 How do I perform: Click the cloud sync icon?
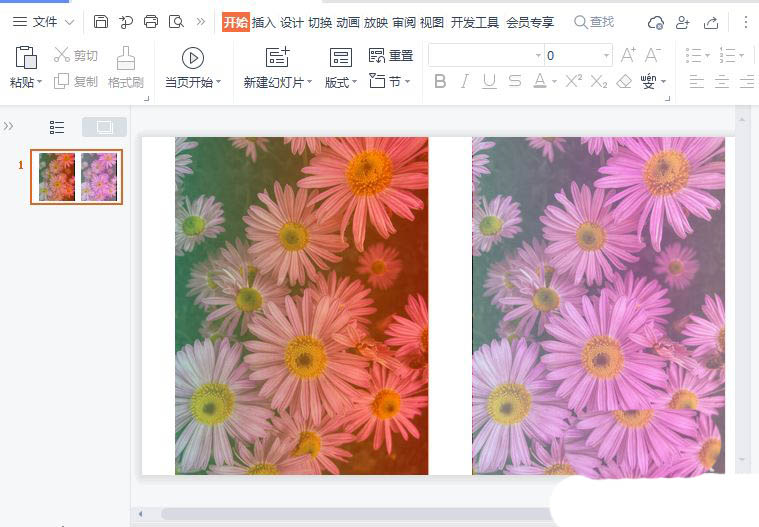(656, 22)
